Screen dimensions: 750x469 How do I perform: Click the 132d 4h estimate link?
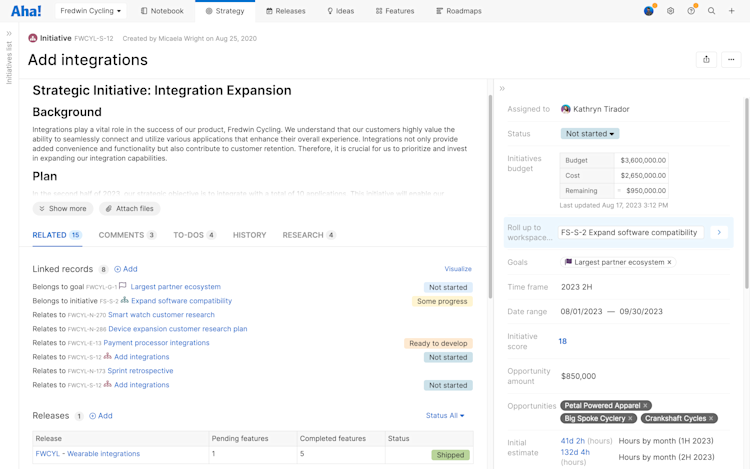click(575, 452)
